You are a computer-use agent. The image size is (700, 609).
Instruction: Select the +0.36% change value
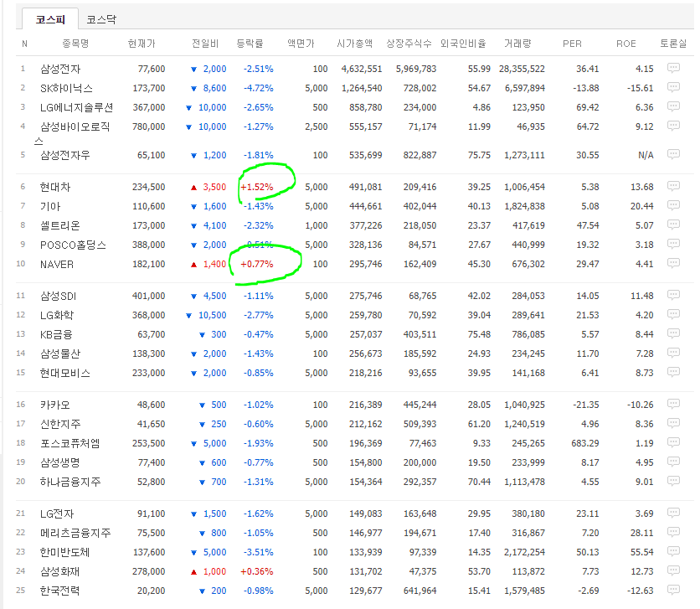[x=257, y=571]
